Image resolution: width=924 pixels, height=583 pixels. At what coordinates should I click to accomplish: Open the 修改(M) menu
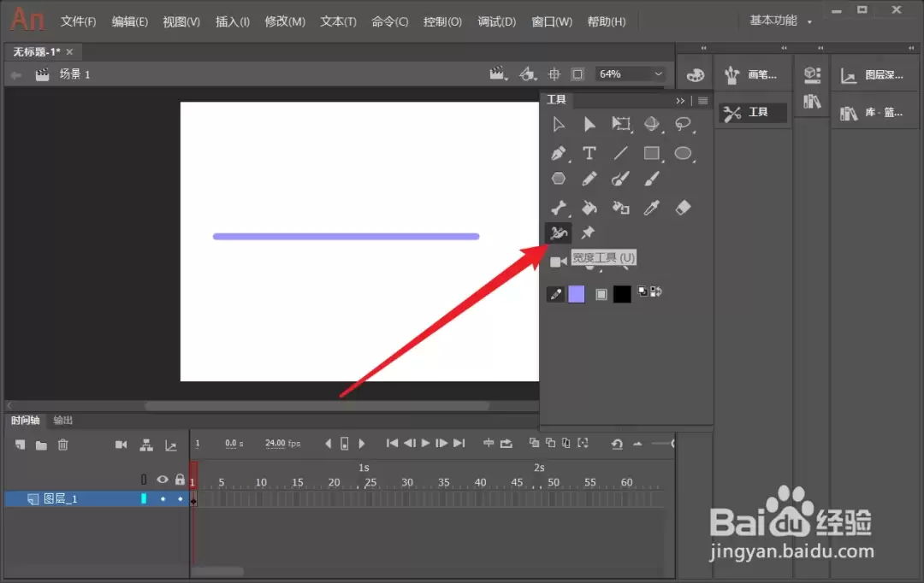coord(285,21)
